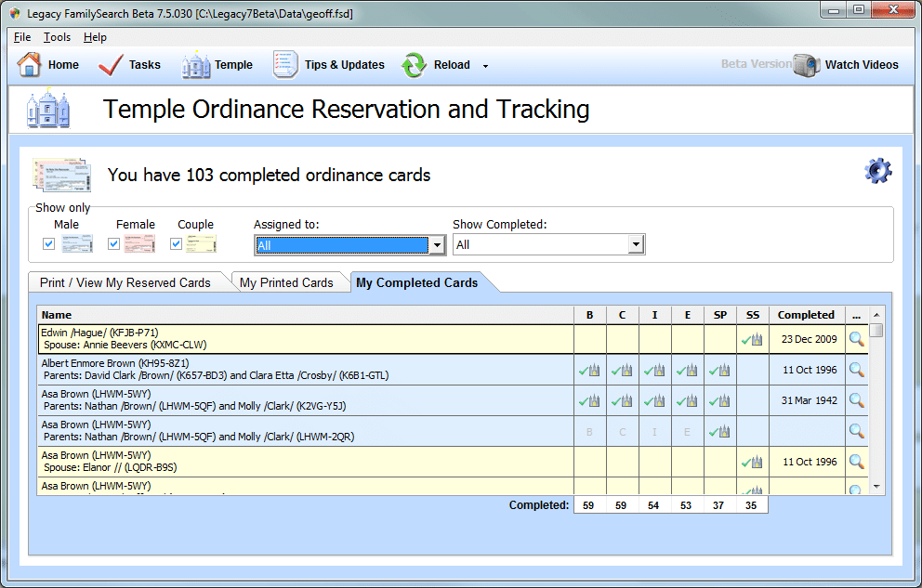Click the I ordinance icon for Albert Enmore Brown
This screenshot has height=588, width=922.
[654, 370]
